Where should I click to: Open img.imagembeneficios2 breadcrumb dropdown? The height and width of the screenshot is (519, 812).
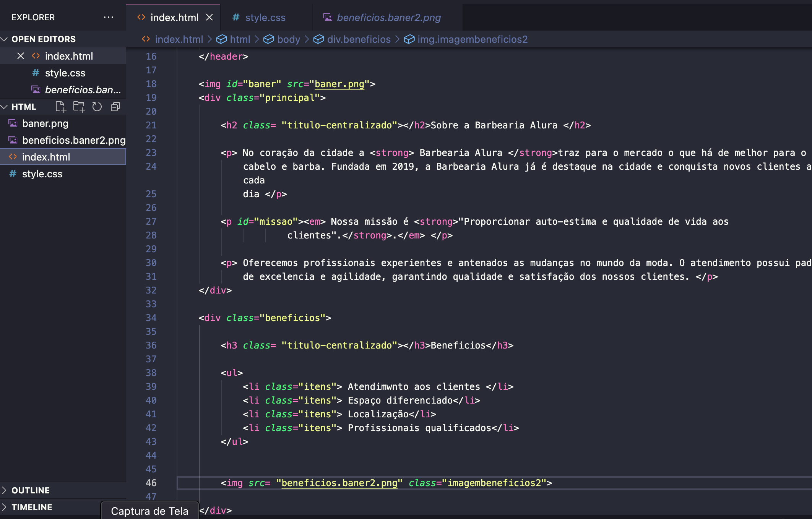473,39
